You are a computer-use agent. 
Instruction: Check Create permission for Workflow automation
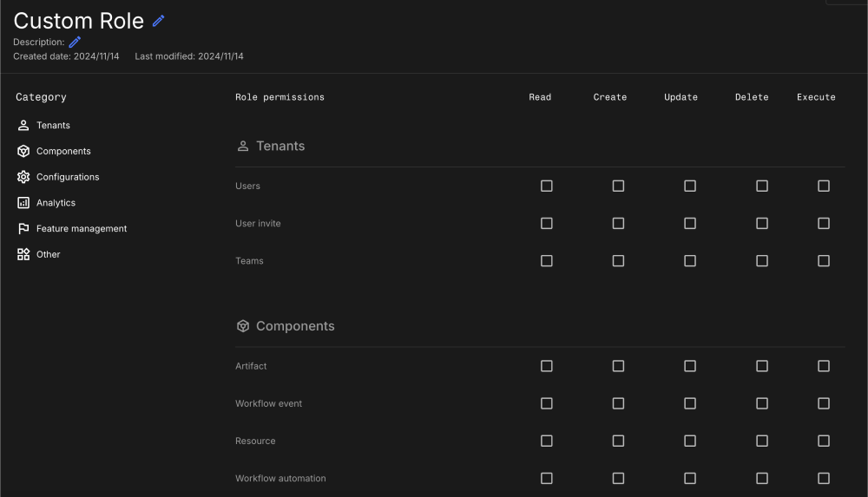[618, 478]
